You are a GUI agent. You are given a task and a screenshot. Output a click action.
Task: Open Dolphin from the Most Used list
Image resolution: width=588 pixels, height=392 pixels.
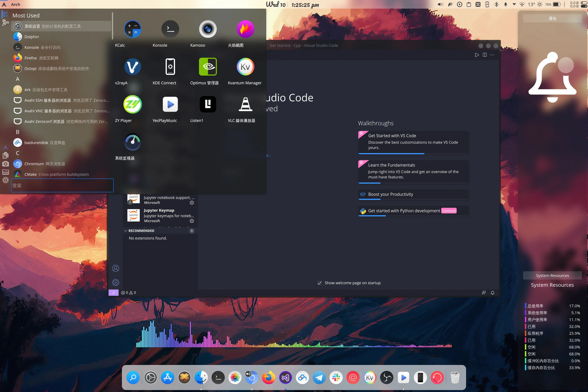pyautogui.click(x=61, y=37)
